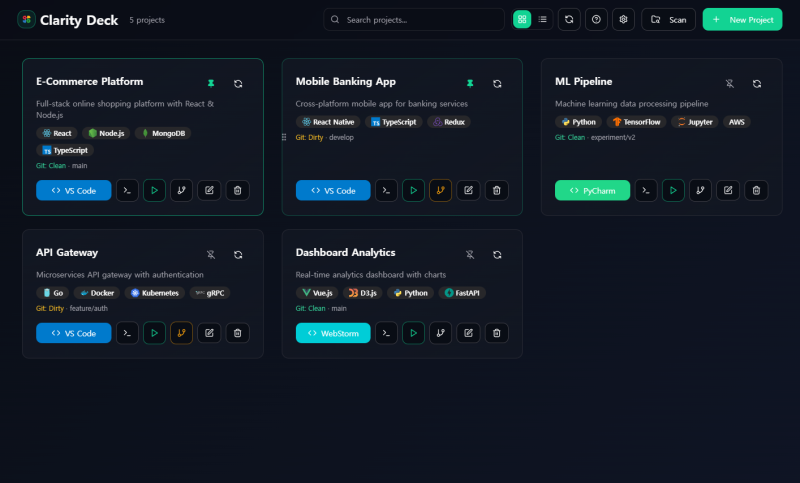Click the Jupyter tag on ML Pipeline
The width and height of the screenshot is (800, 483).
[x=695, y=122]
